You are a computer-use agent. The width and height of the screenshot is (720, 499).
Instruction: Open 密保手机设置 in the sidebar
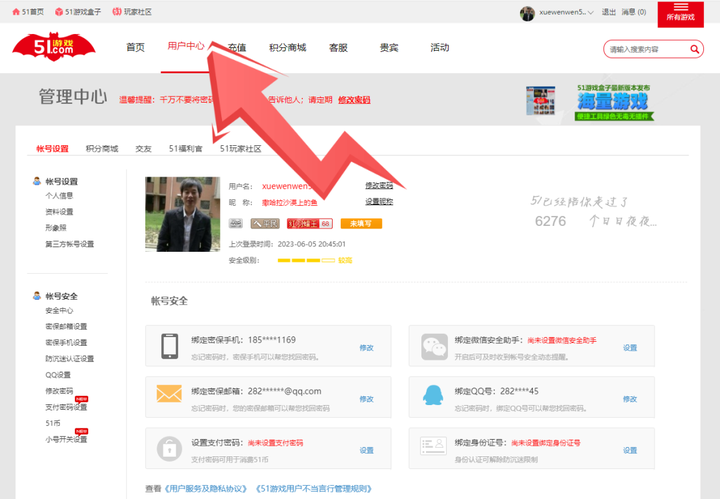tap(66, 342)
